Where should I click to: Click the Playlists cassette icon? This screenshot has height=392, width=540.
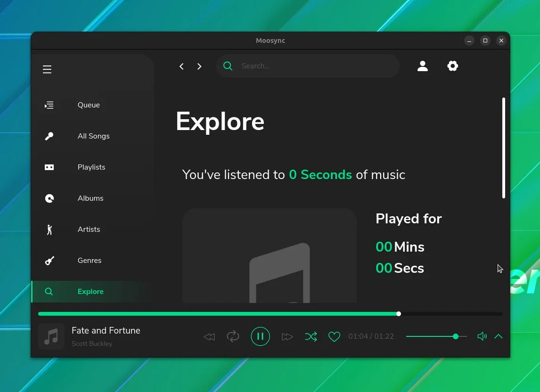point(49,167)
